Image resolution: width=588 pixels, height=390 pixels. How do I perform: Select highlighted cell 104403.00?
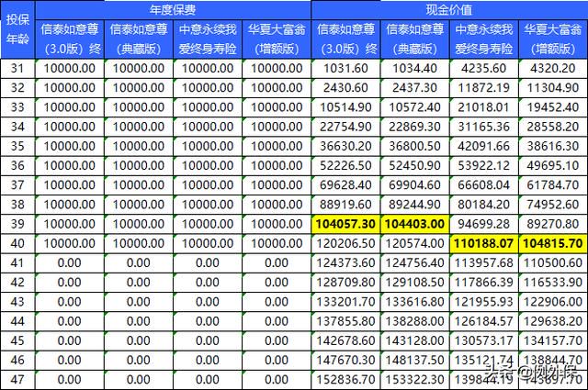[414, 224]
